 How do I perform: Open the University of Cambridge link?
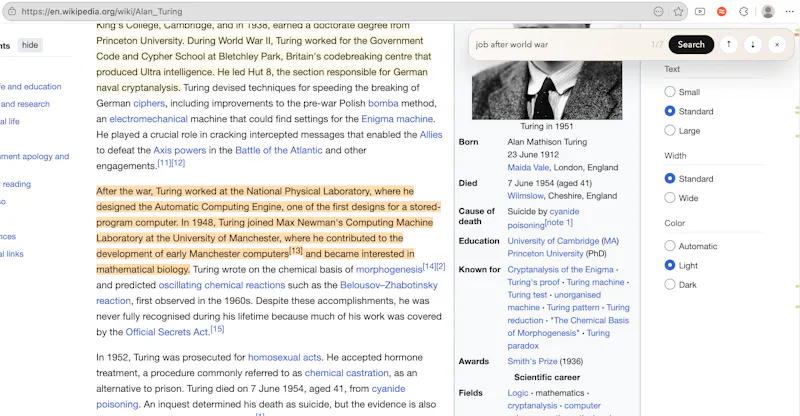pos(553,241)
